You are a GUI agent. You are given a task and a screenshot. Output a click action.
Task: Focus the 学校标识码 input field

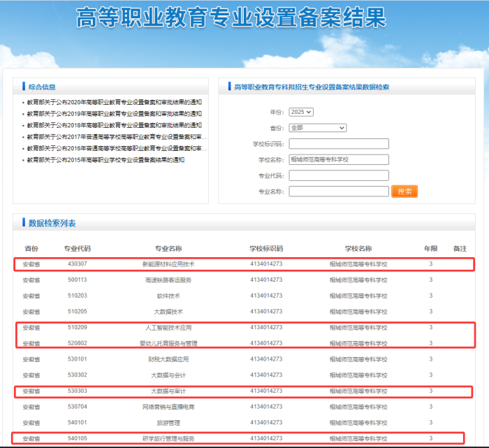point(328,144)
